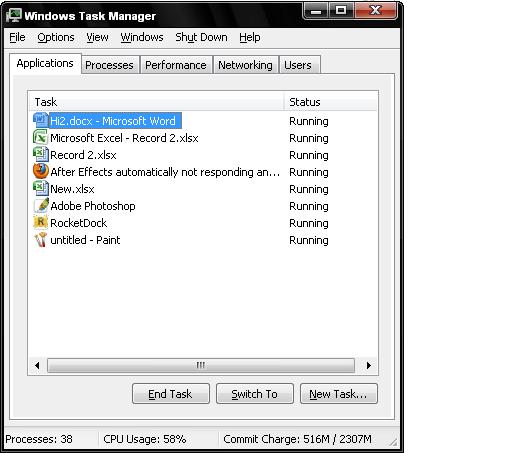Screen dimensions: 512x453
Task: Open the File menu
Action: pyautogui.click(x=17, y=37)
